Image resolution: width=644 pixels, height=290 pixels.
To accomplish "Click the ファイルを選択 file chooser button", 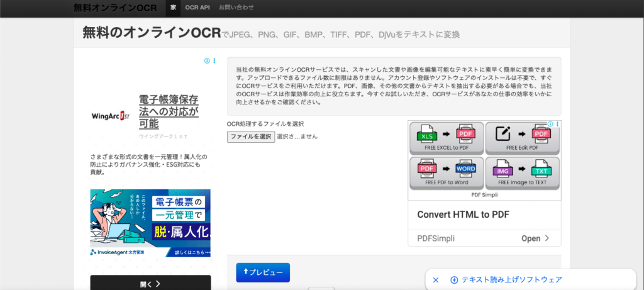I will [251, 137].
